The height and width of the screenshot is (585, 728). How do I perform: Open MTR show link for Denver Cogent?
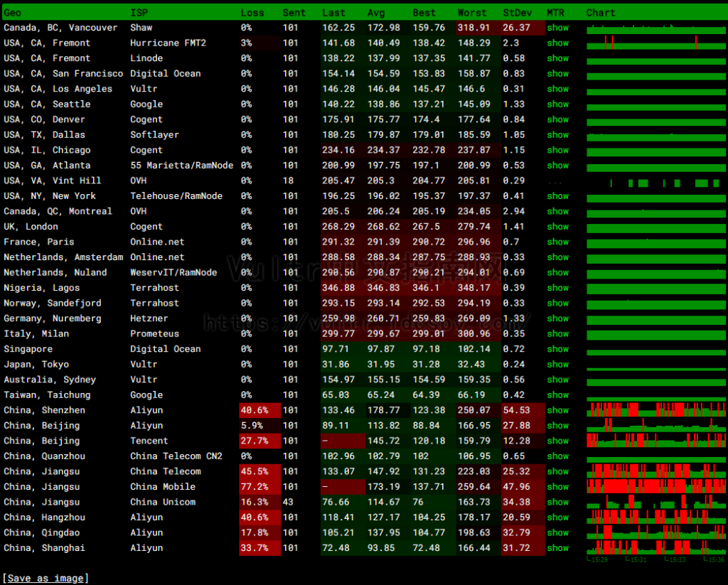pos(557,120)
